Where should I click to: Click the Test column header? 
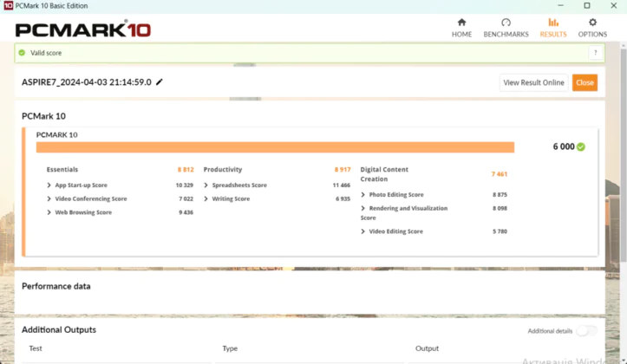coord(36,348)
